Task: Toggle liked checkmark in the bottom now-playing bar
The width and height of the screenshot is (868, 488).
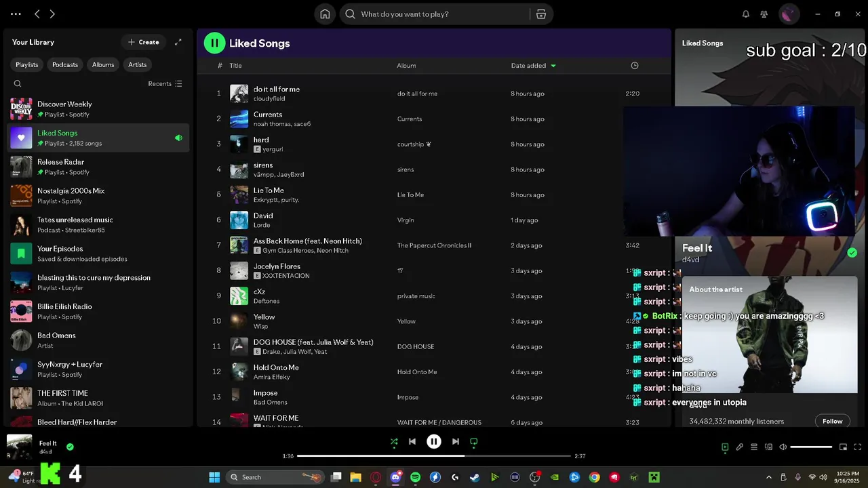Action: tap(70, 447)
